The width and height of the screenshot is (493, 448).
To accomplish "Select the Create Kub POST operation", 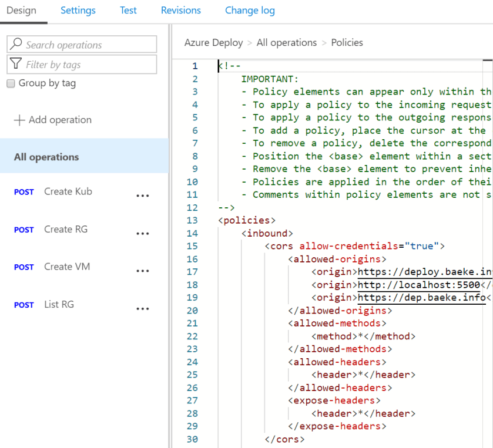I will point(68,191).
